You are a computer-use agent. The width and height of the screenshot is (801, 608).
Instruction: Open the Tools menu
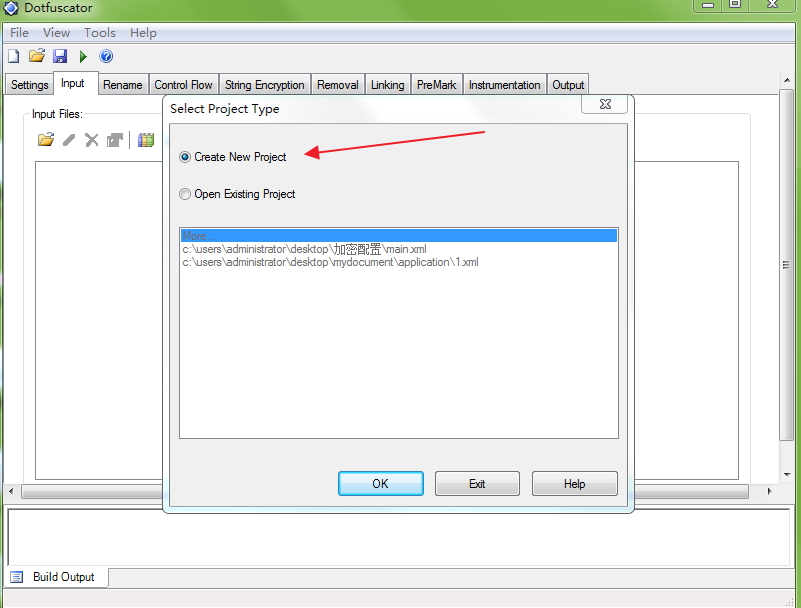tap(100, 33)
